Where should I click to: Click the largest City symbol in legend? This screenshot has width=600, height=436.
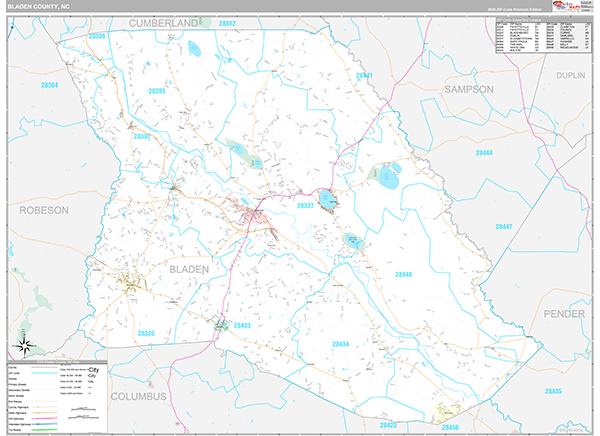point(93,368)
